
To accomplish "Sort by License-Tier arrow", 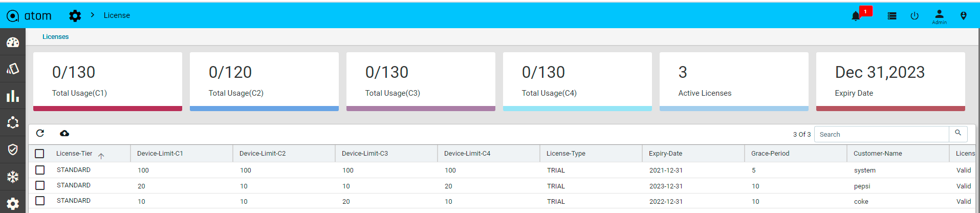I will coord(101,156).
